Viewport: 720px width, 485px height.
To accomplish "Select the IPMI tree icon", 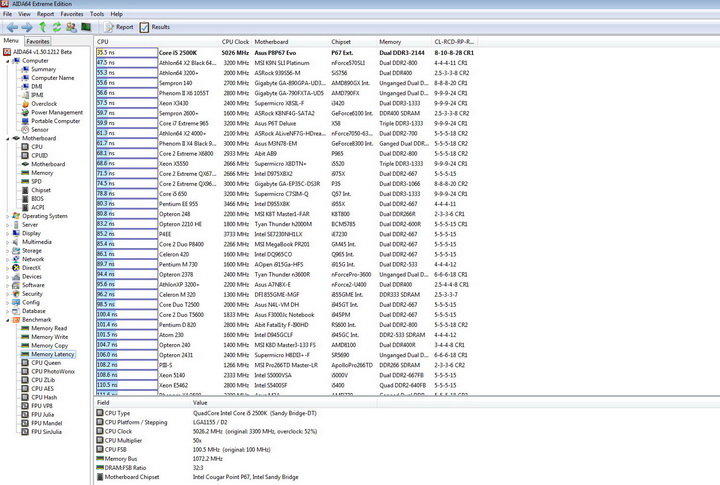I will (25, 95).
